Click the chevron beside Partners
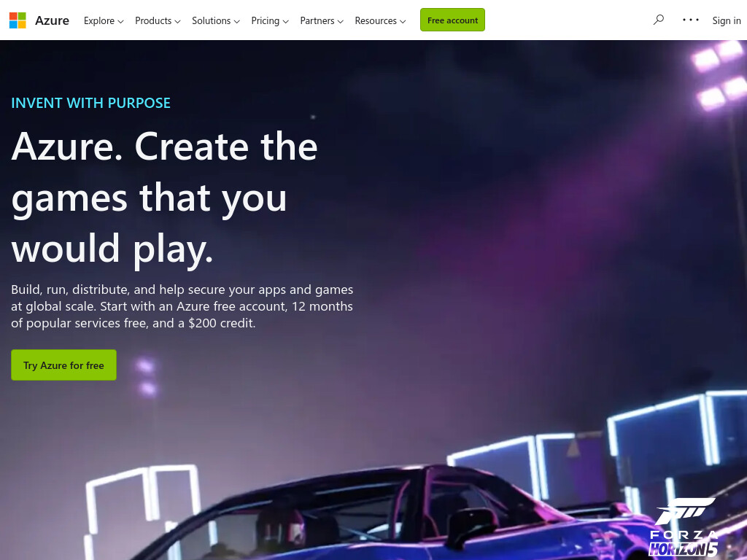 [340, 21]
